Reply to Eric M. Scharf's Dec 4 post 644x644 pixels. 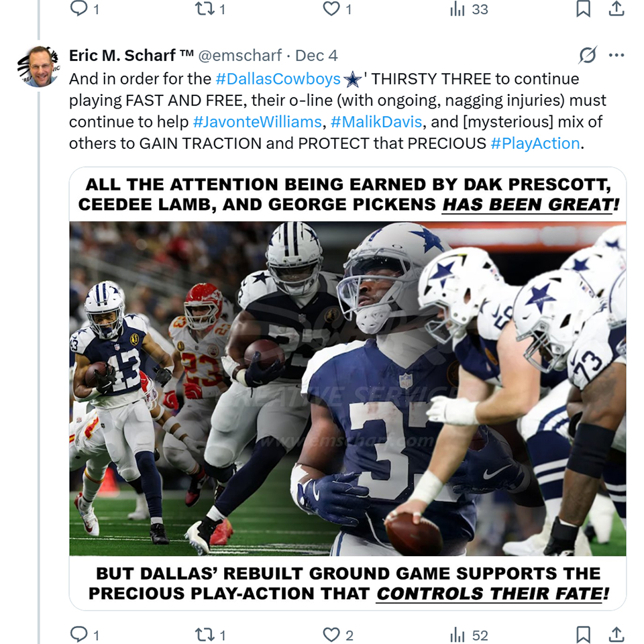point(80,634)
